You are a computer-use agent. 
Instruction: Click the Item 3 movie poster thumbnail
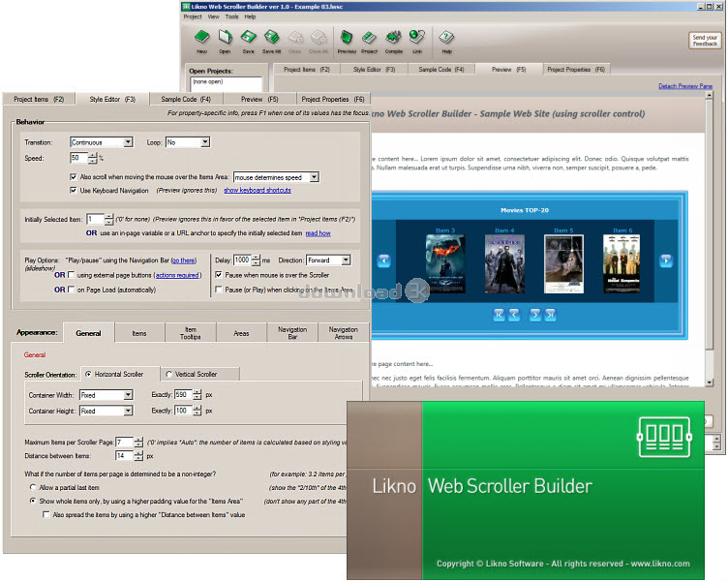click(445, 263)
